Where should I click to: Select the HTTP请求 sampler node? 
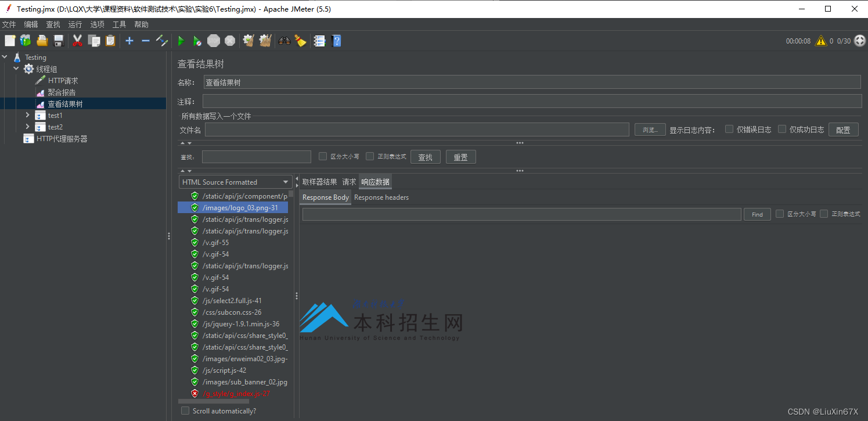pos(63,81)
